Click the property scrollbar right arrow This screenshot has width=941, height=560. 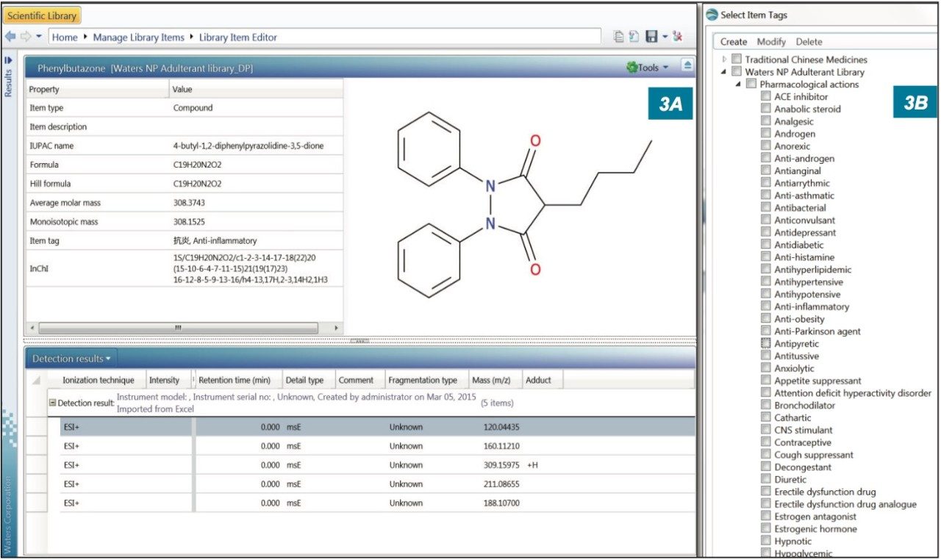click(337, 328)
